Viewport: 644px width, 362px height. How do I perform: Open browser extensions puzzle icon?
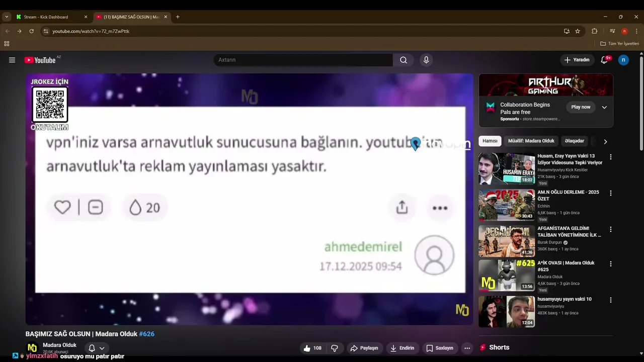(x=594, y=31)
